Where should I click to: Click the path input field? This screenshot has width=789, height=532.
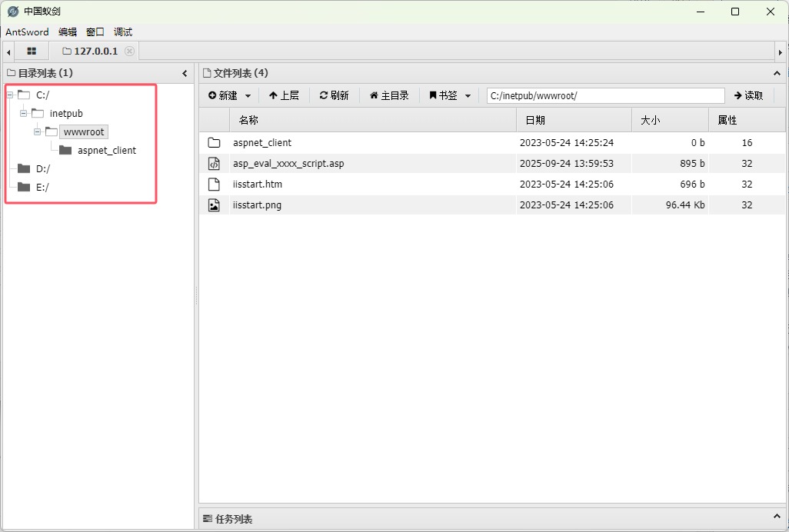point(605,95)
